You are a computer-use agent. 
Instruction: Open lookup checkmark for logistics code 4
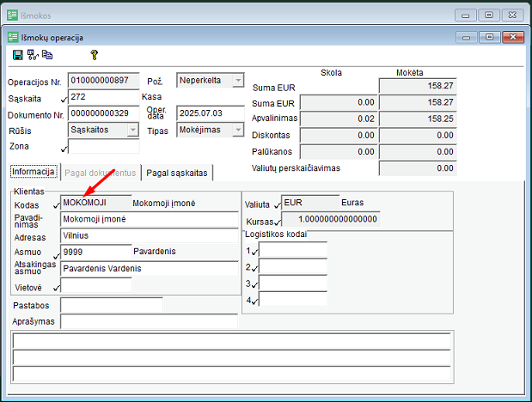254,301
